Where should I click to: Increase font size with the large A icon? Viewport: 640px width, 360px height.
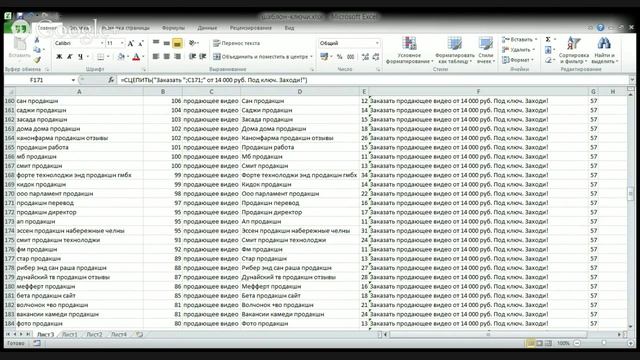click(x=131, y=43)
